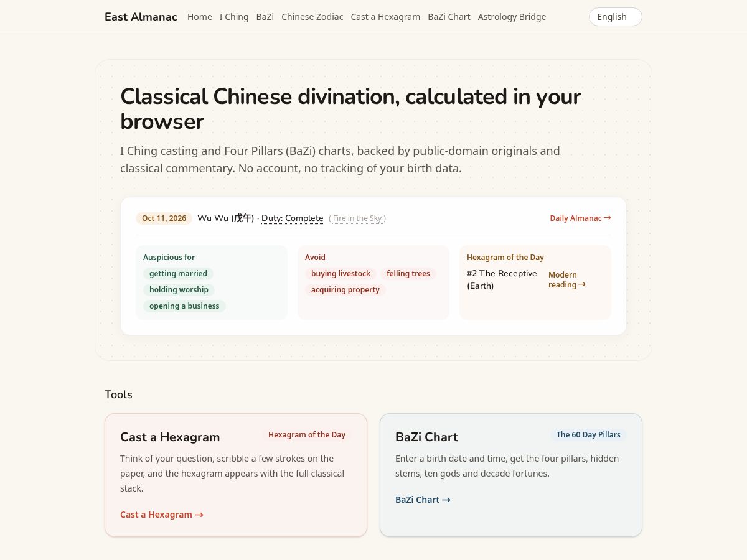Click #2 The Receptive (Earth) hexagram text
Screen dimensions: 747x560
click(502, 279)
